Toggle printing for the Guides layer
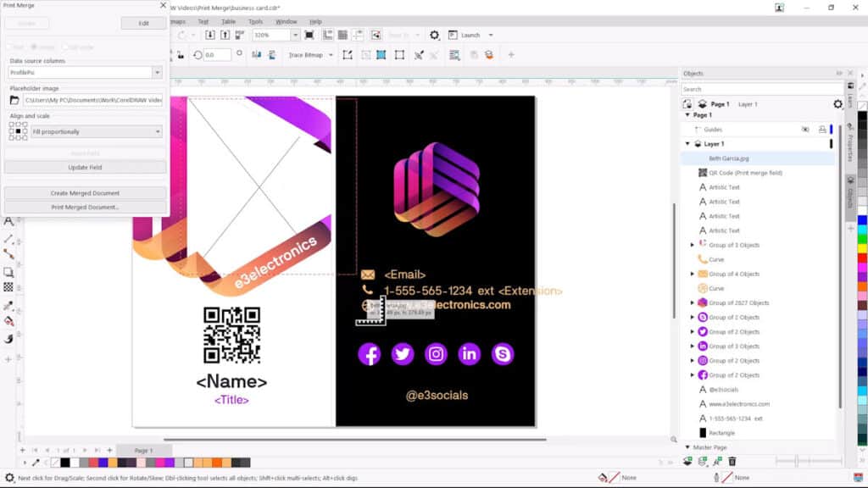 822,129
